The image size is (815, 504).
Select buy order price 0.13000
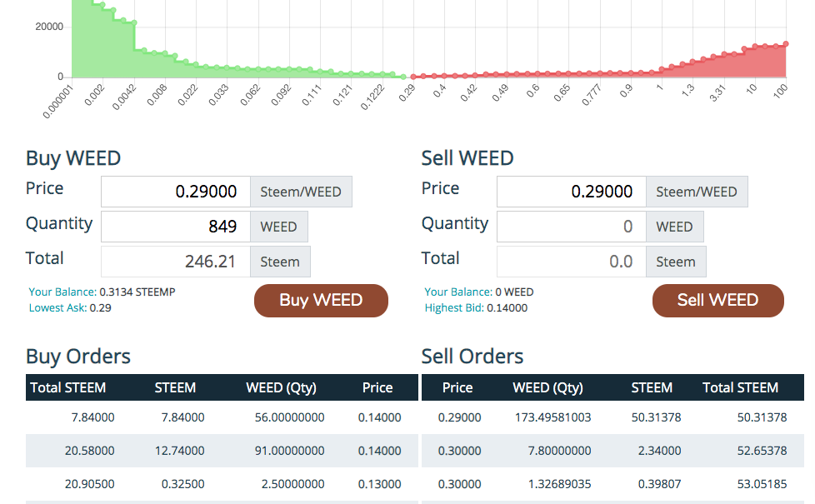click(x=379, y=484)
